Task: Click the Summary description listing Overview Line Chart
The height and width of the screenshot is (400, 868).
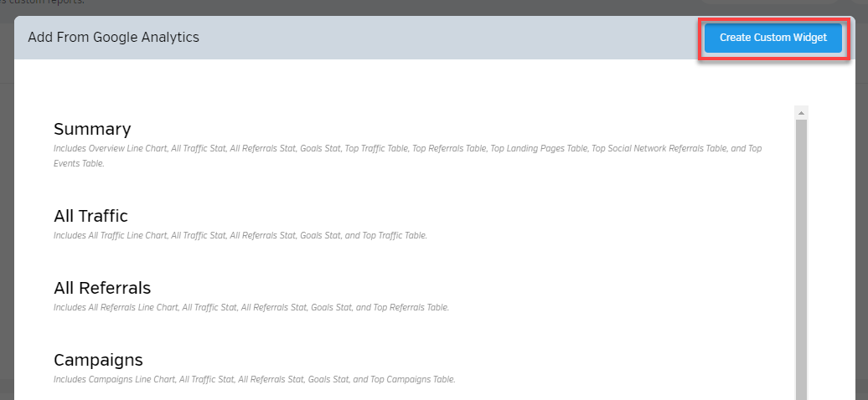Action: 408,156
